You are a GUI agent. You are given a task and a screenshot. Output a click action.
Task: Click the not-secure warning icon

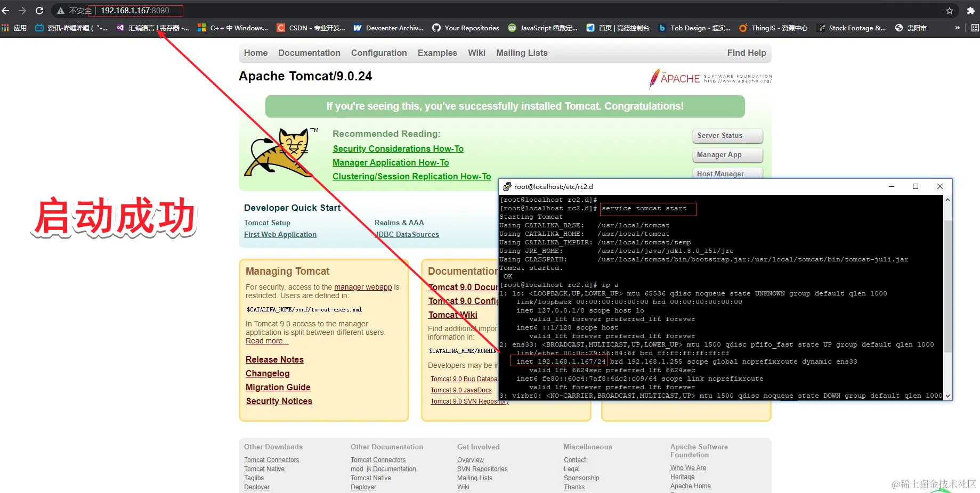61,11
